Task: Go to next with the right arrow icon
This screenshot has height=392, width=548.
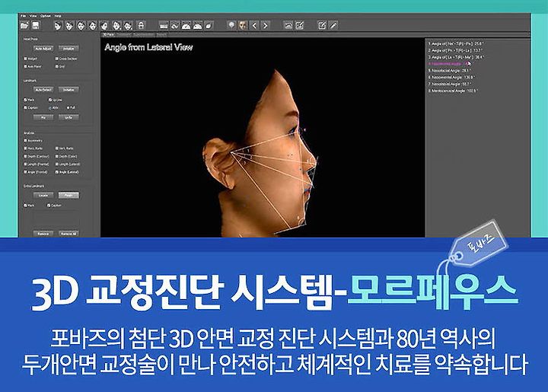Action: [x=266, y=25]
